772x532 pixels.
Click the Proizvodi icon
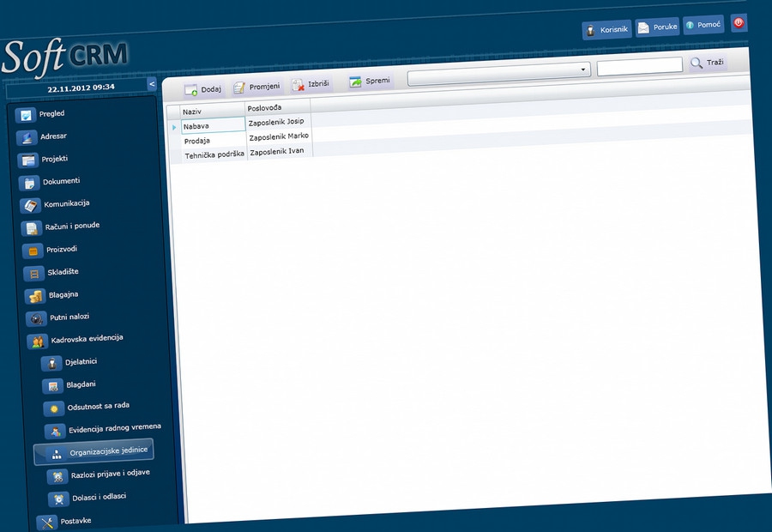33,251
